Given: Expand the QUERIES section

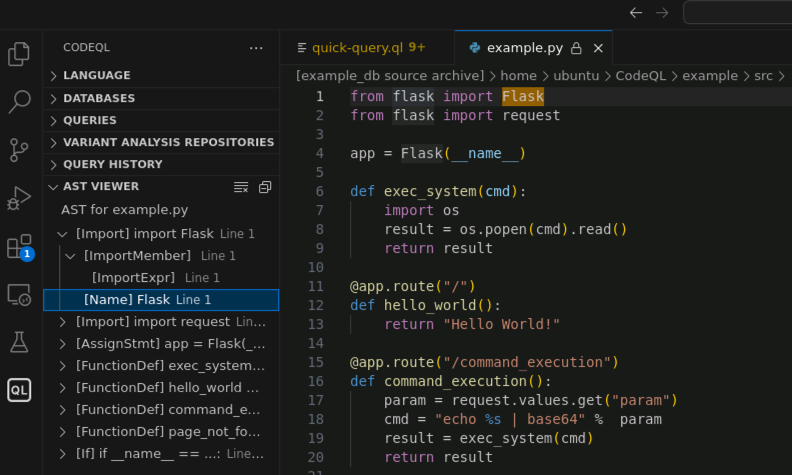Looking at the screenshot, I should click(x=54, y=120).
